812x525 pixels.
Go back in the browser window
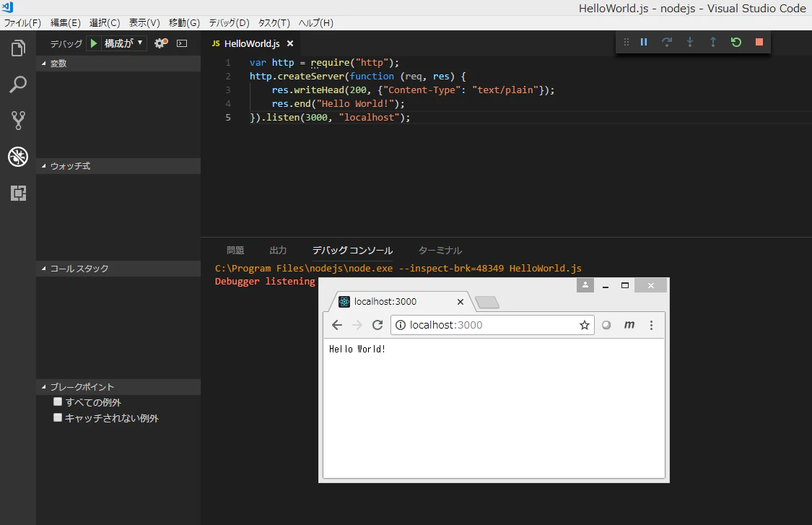(x=337, y=325)
